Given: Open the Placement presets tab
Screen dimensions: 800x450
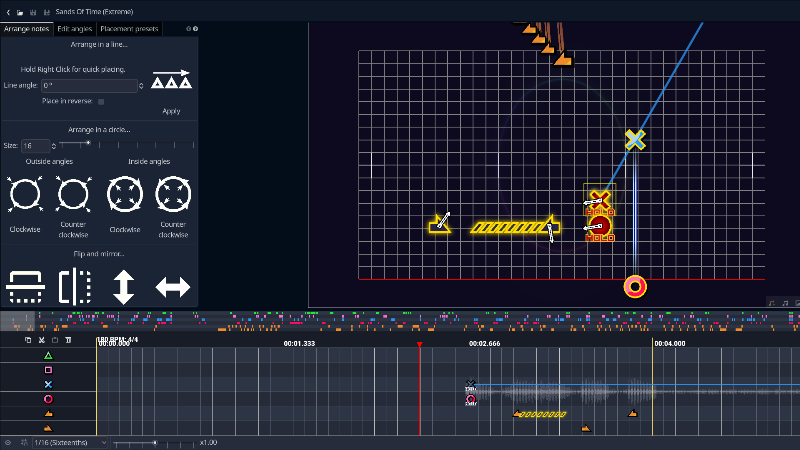Looking at the screenshot, I should (x=129, y=29).
